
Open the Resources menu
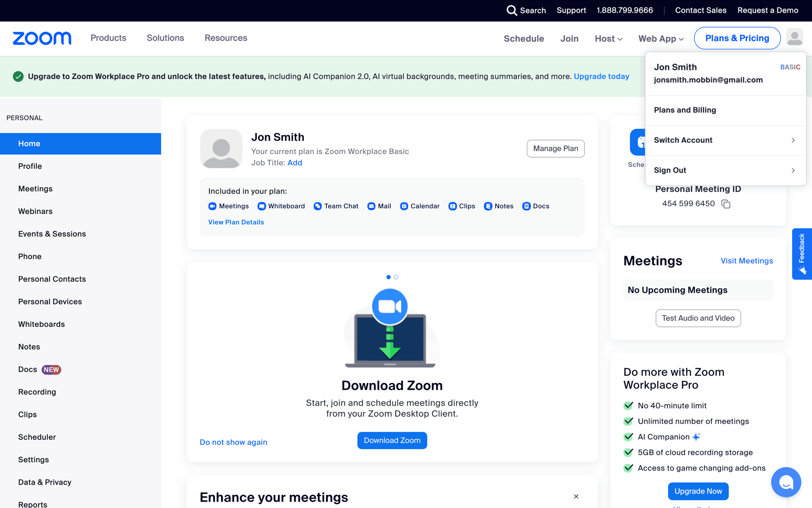226,38
